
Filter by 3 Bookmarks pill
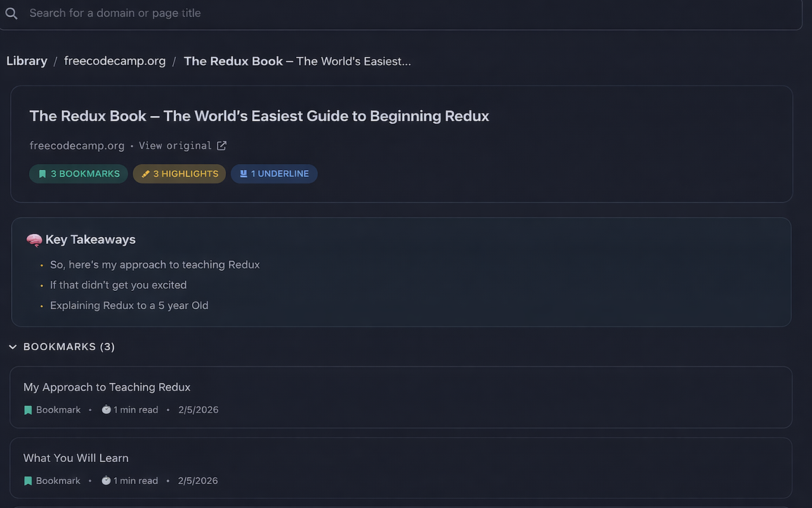coord(79,173)
